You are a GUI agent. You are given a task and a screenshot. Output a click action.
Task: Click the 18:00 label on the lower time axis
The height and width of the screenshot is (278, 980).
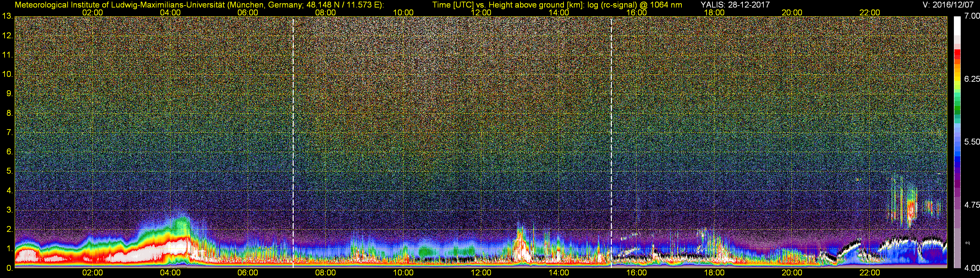[714, 273]
